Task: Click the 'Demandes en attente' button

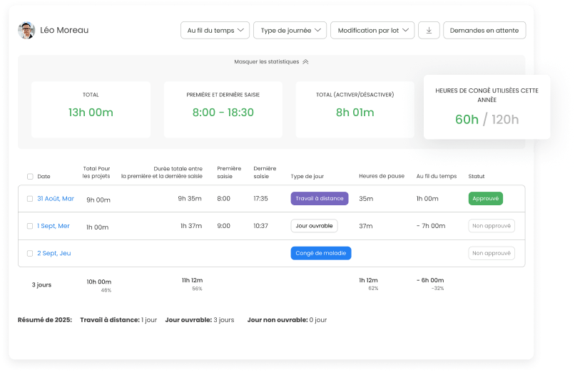Action: pos(484,30)
